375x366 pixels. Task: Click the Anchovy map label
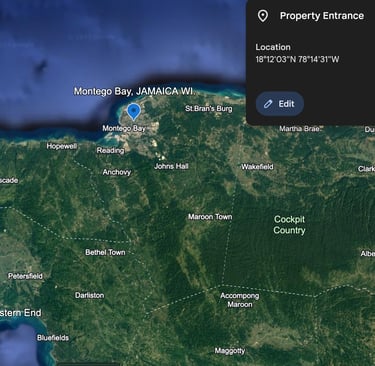117,172
